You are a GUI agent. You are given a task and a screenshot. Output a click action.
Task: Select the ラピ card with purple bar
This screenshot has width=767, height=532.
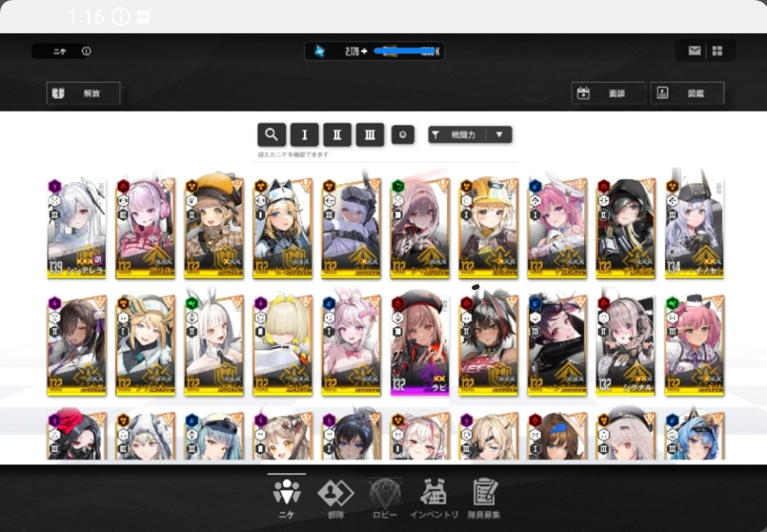point(420,345)
